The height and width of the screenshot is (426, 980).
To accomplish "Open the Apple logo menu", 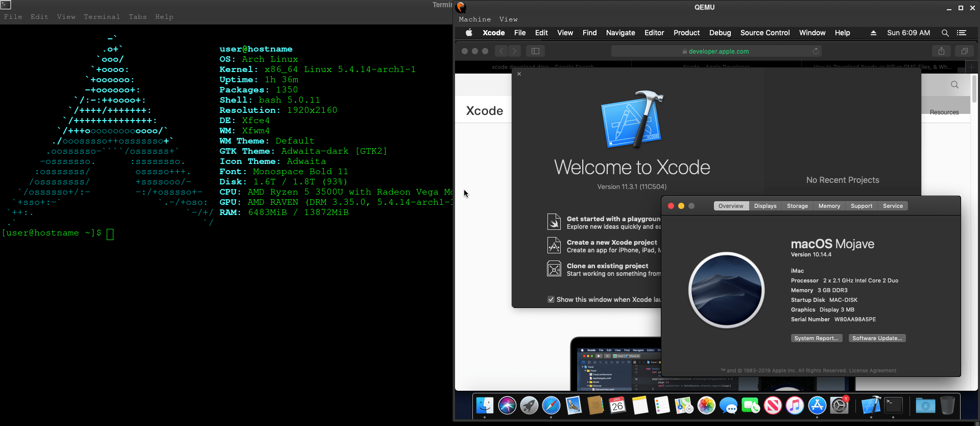I will 469,33.
